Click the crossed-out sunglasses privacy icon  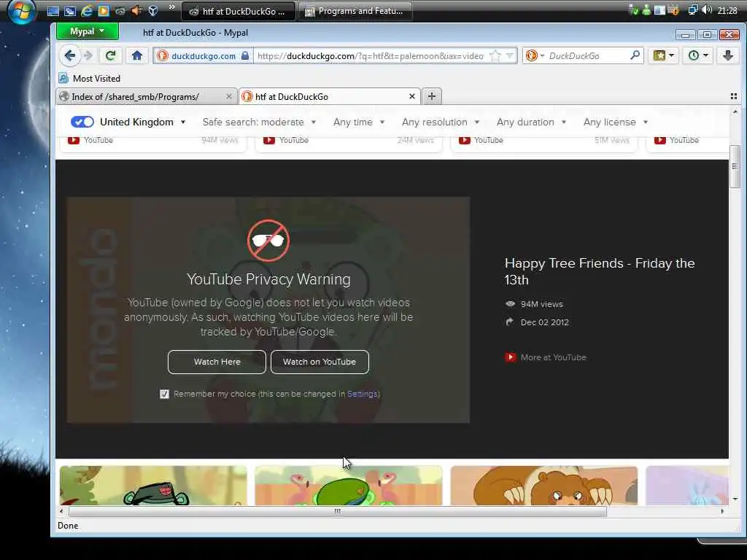pos(268,241)
